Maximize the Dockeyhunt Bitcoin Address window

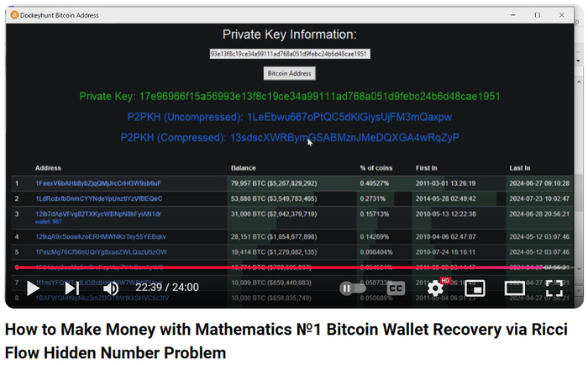pos(538,15)
